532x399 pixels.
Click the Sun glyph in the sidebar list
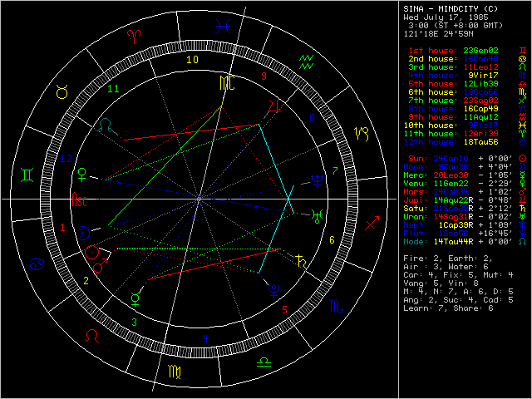tap(520, 156)
